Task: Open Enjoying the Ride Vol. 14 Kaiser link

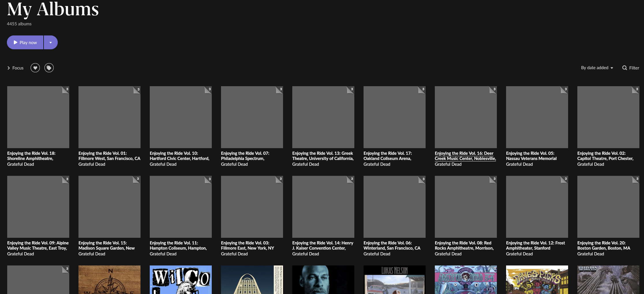Action: click(x=323, y=246)
